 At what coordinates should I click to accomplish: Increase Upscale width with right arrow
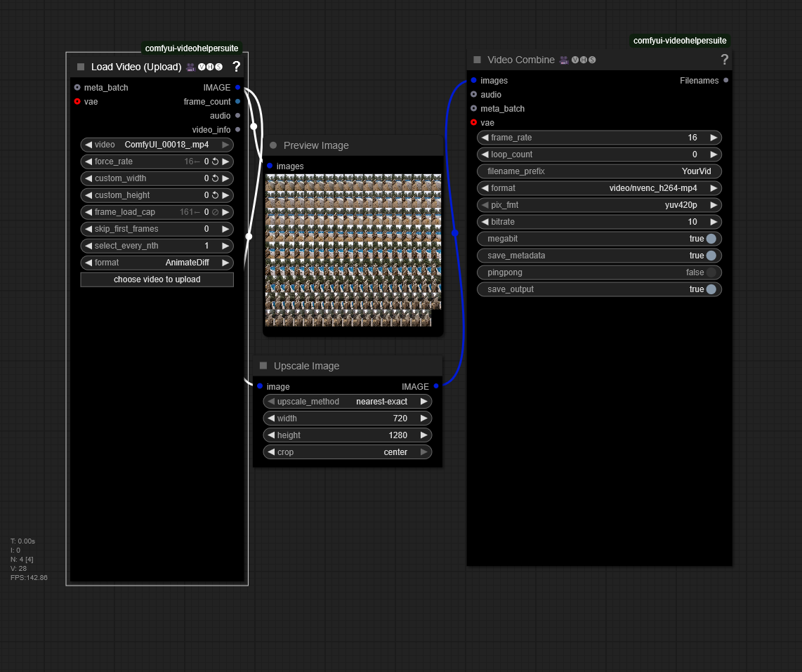(424, 419)
